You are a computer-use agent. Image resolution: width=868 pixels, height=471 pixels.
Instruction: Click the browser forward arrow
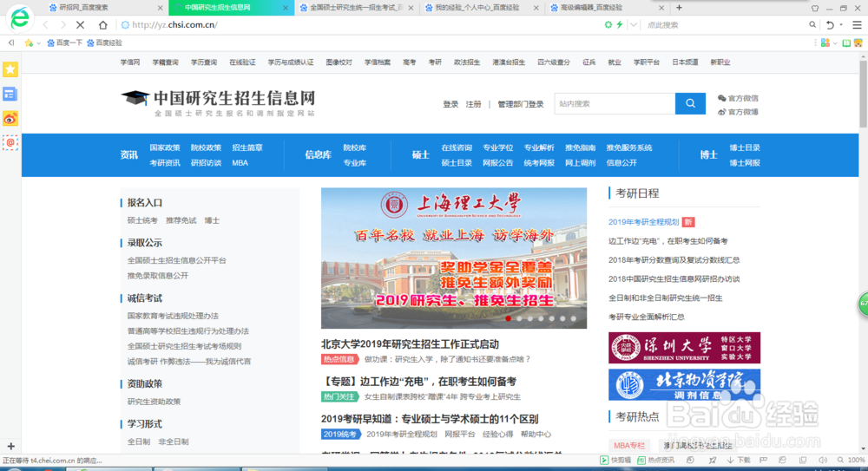tap(63, 25)
